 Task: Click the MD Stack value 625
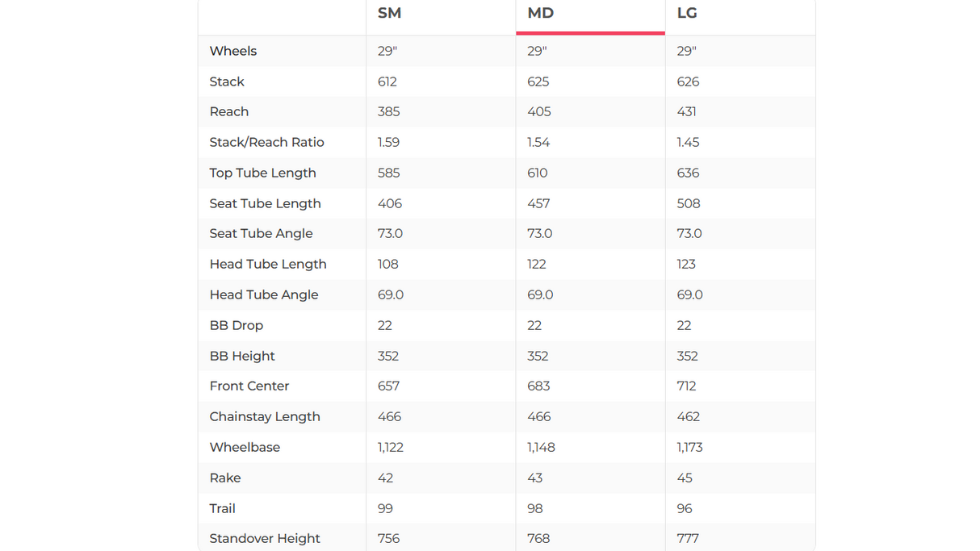[x=538, y=81]
